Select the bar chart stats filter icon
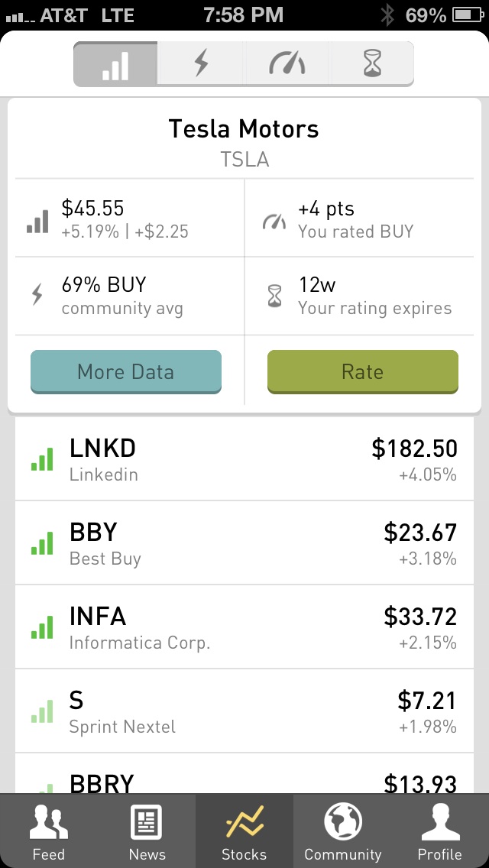This screenshot has height=868, width=489. pyautogui.click(x=115, y=64)
